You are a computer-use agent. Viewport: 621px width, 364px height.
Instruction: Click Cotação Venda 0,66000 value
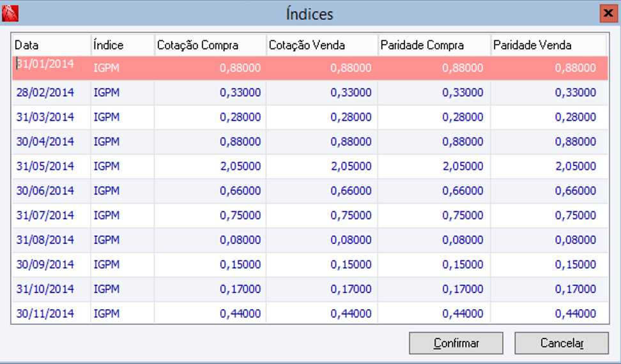351,191
